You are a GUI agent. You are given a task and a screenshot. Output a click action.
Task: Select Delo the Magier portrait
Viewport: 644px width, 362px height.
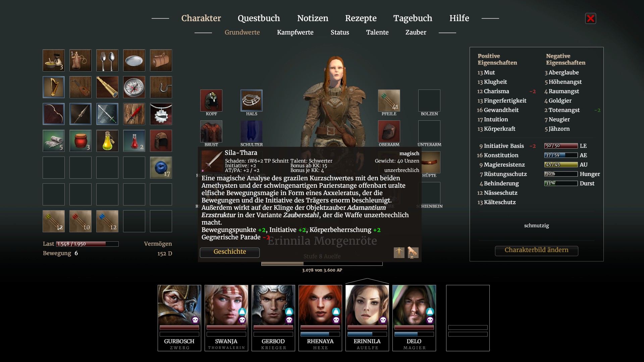point(414,318)
